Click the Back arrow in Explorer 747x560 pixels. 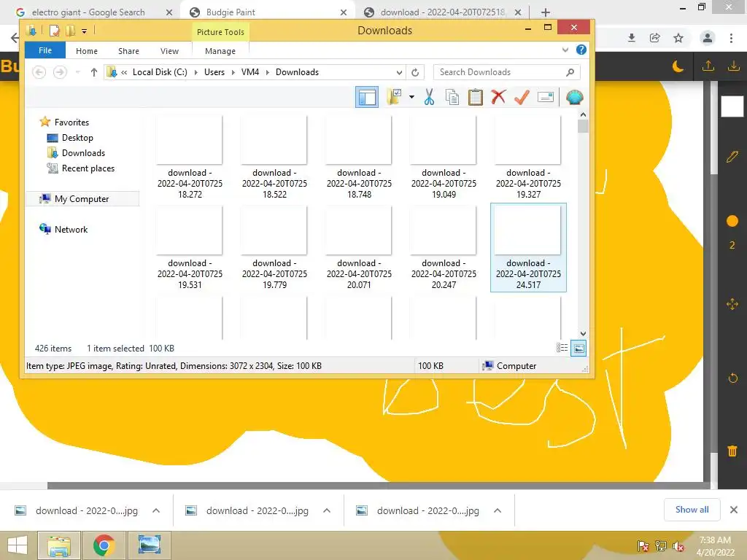[39, 72]
